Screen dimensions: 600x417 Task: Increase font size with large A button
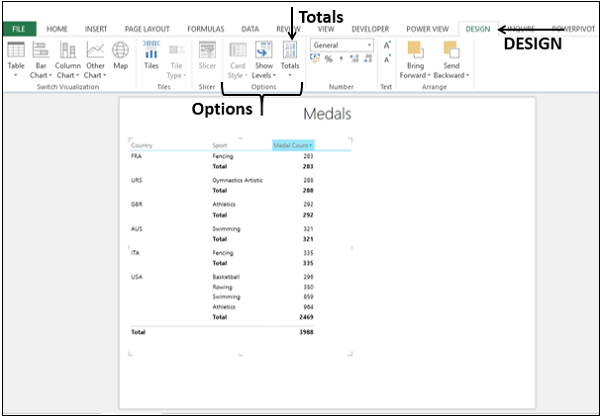386,45
